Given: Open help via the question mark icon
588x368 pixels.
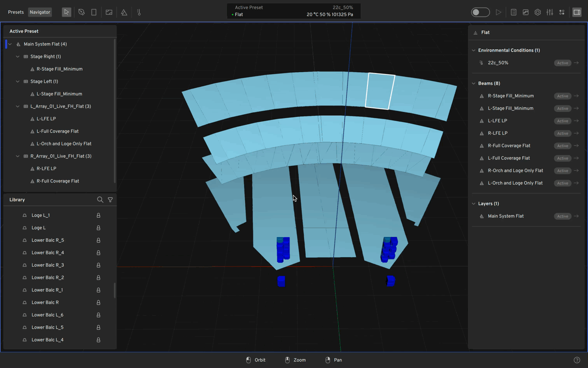Looking at the screenshot, I should point(577,360).
